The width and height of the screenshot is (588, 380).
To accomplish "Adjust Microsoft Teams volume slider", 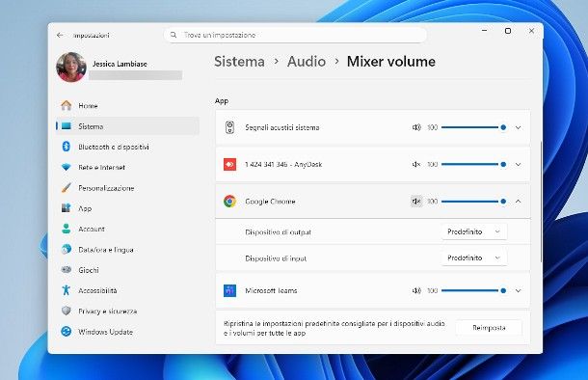I will click(474, 290).
